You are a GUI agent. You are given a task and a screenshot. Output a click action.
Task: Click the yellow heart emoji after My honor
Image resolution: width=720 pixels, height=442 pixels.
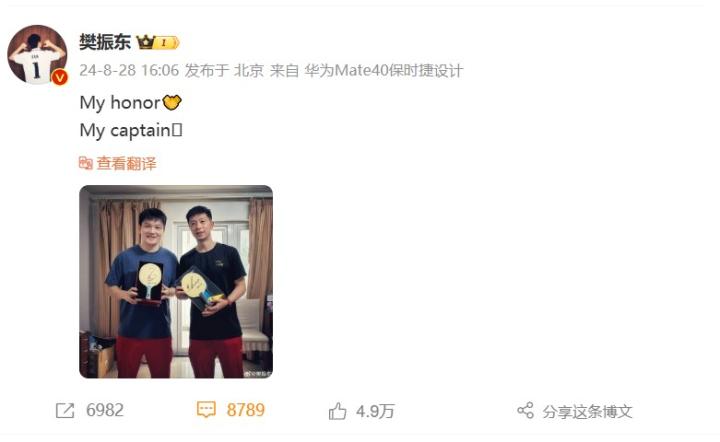[172, 102]
